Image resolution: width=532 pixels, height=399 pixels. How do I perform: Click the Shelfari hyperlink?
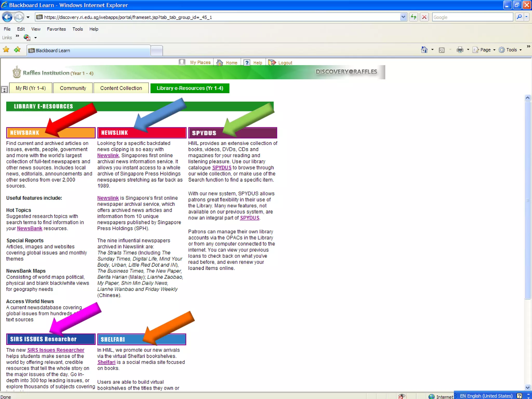(106, 362)
